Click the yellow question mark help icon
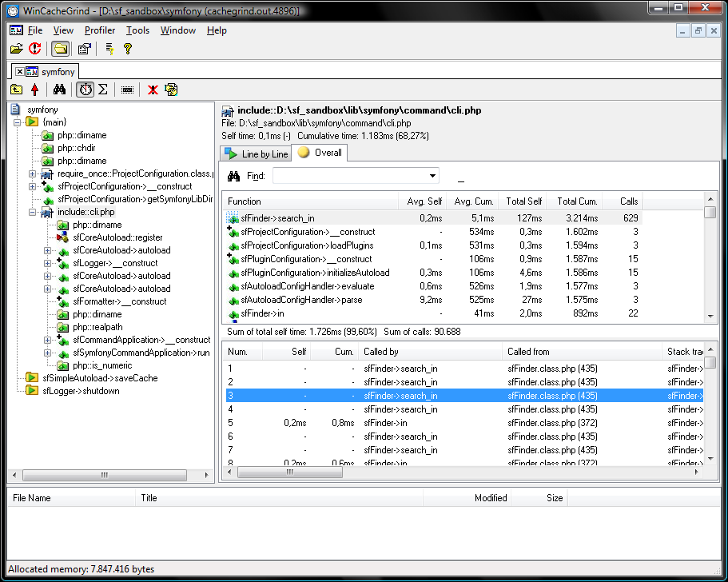Viewport: 728px width, 582px height. (127, 49)
